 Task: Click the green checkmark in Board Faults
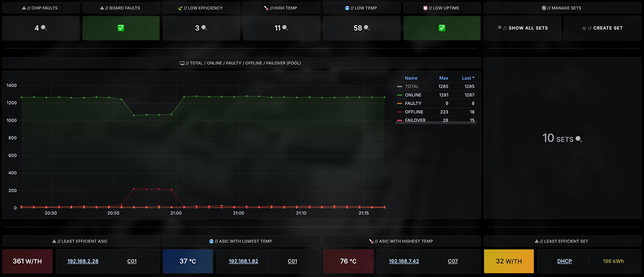pyautogui.click(x=121, y=28)
